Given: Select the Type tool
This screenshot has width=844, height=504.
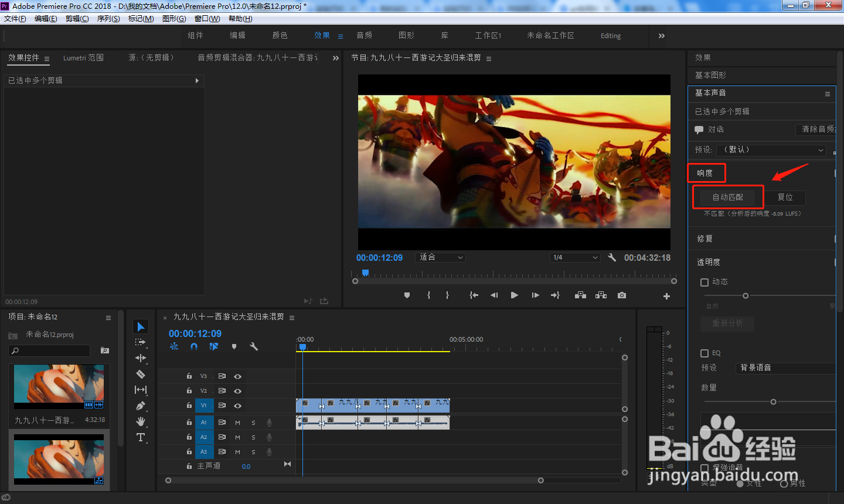Looking at the screenshot, I should coord(141,437).
